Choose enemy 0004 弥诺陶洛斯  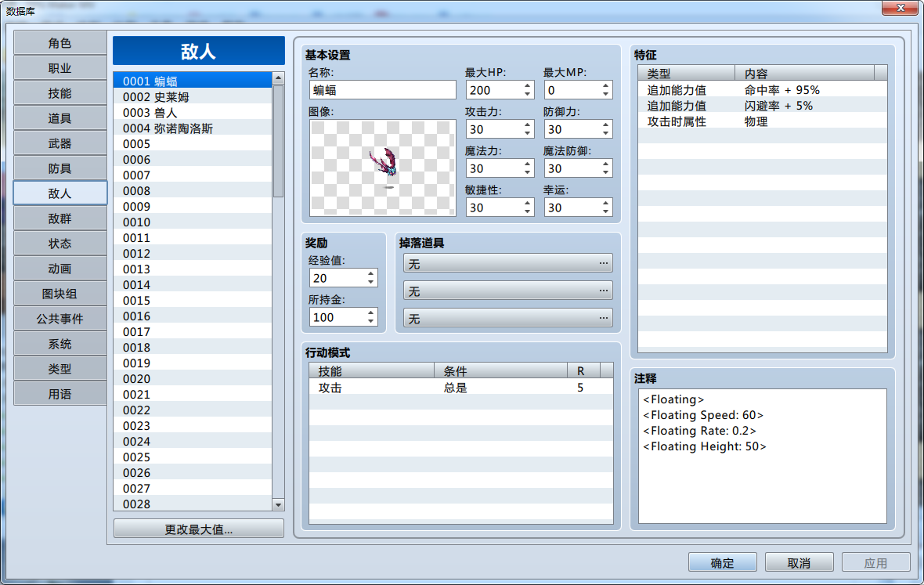pyautogui.click(x=193, y=128)
